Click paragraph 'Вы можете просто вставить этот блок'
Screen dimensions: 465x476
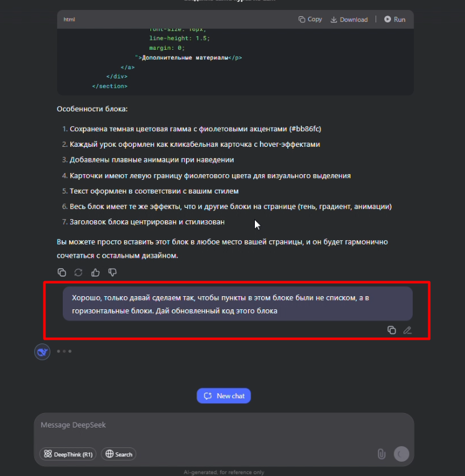point(223,249)
